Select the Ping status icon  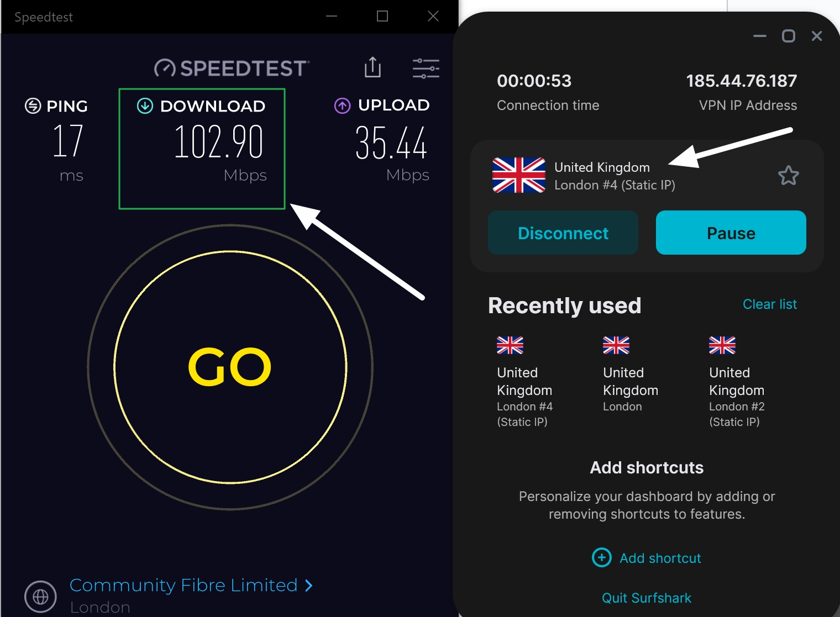pyautogui.click(x=32, y=106)
